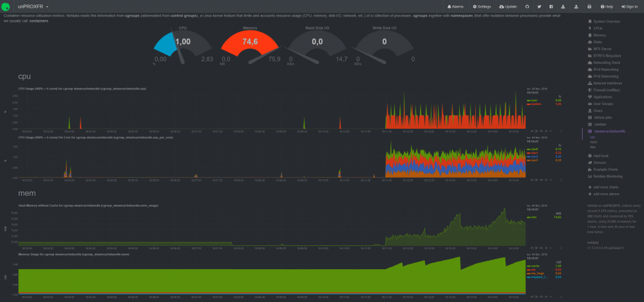Click add more alarms link
This screenshot has width=644, height=302.
point(604,194)
